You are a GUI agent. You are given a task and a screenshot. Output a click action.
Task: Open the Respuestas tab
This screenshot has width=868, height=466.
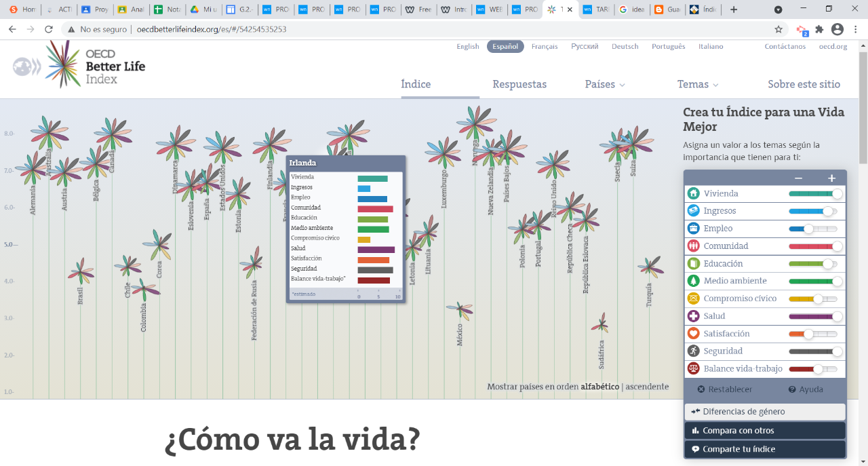click(x=519, y=85)
